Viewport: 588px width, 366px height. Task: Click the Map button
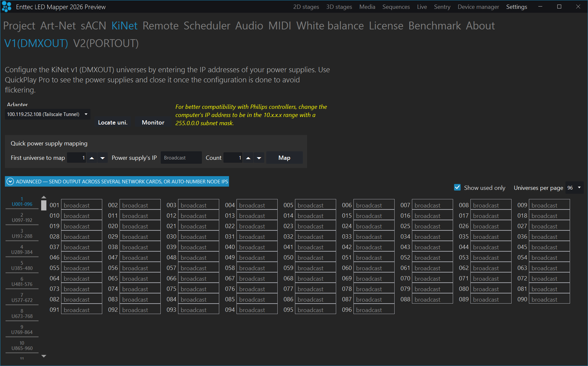click(284, 158)
